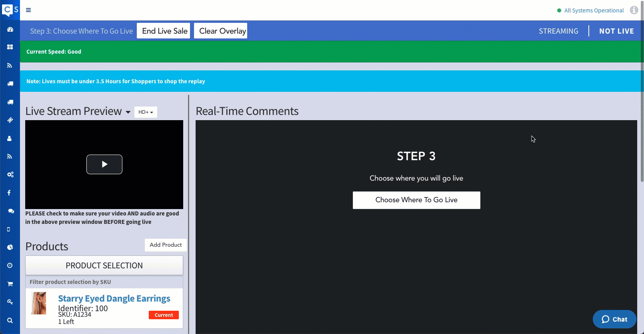Open the Chat support widget
This screenshot has width=644, height=334.
(x=614, y=319)
